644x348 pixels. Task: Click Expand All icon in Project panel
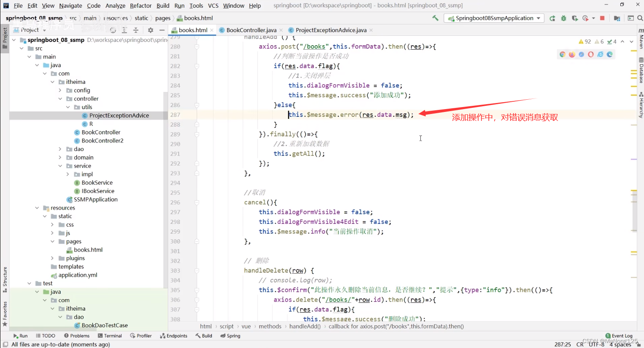[x=125, y=30]
